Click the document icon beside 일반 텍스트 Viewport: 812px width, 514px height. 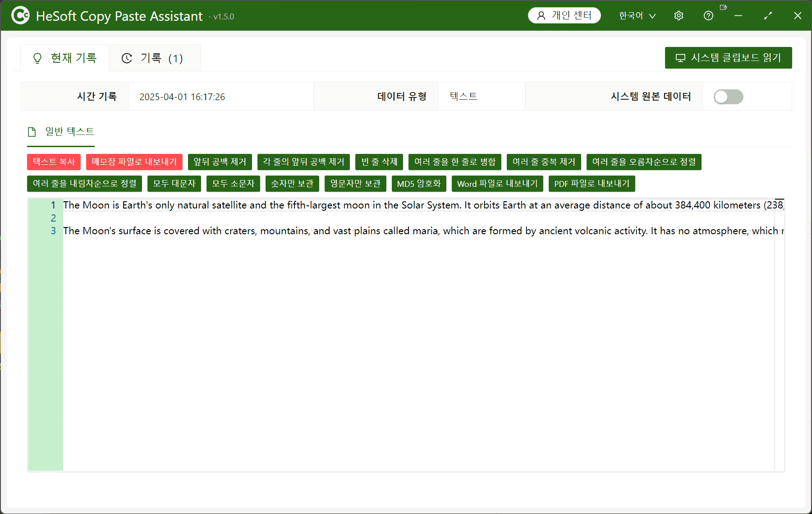click(x=32, y=132)
